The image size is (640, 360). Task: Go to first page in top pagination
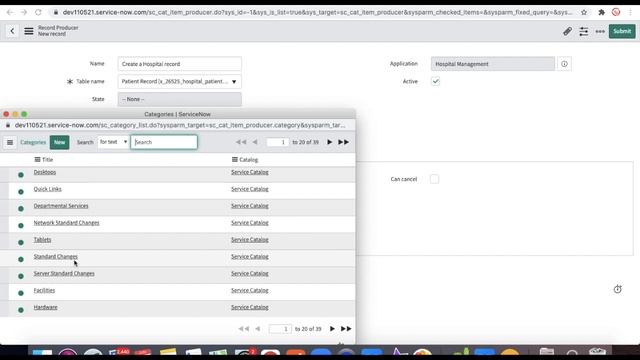pyautogui.click(x=241, y=142)
